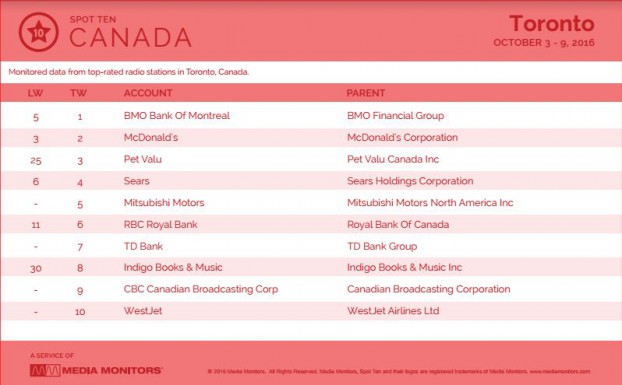This screenshot has width=622, height=385.
Task: Select the PARENT column header
Action: point(366,93)
